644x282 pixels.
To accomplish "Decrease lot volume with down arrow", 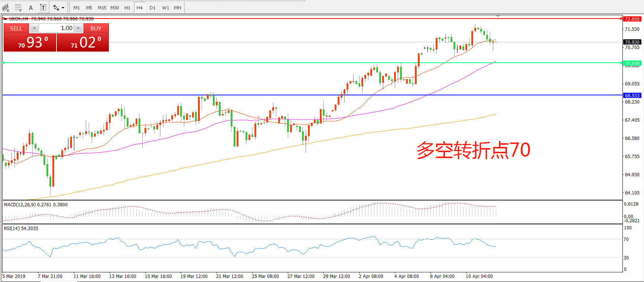I will pyautogui.click(x=34, y=28).
